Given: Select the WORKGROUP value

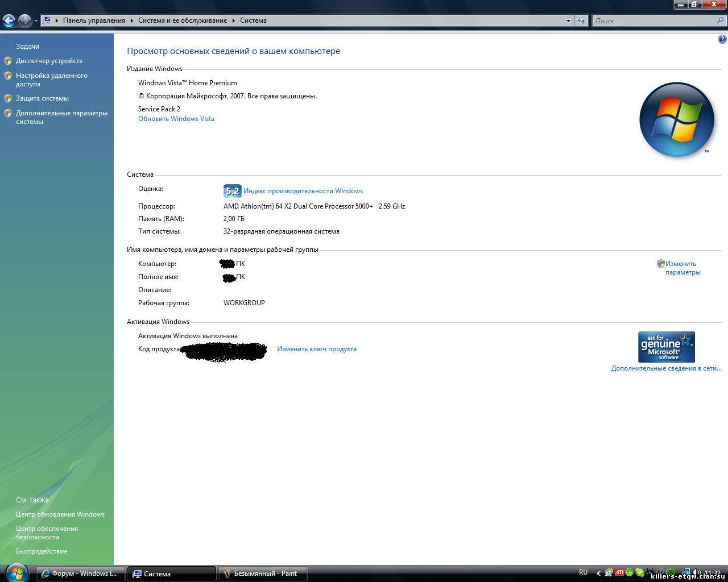Looking at the screenshot, I should (x=244, y=303).
